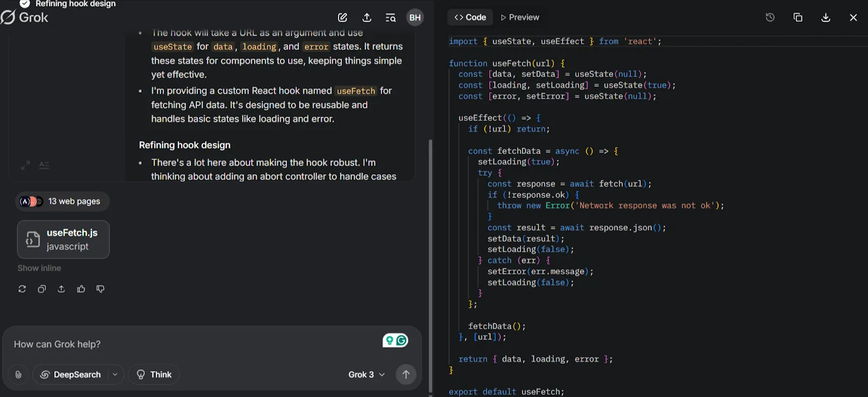Enable DeepSearch mode
This screenshot has width=868, height=397.
[71, 374]
